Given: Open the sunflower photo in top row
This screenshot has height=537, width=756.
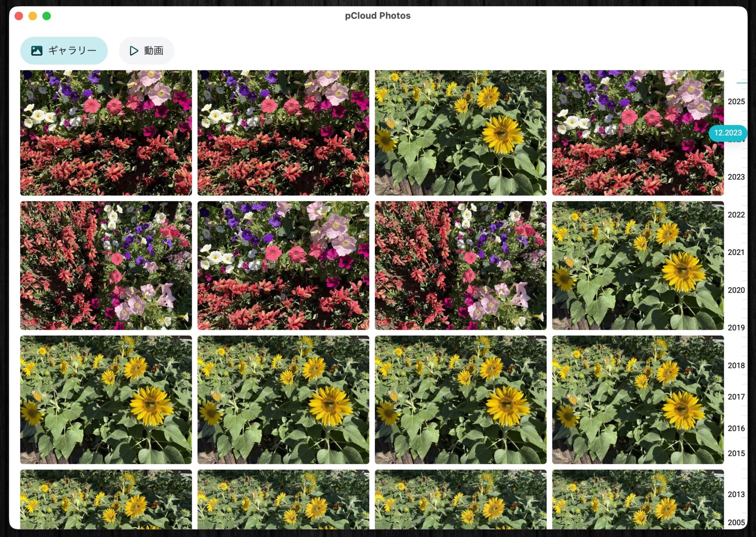Looking at the screenshot, I should click(460, 133).
